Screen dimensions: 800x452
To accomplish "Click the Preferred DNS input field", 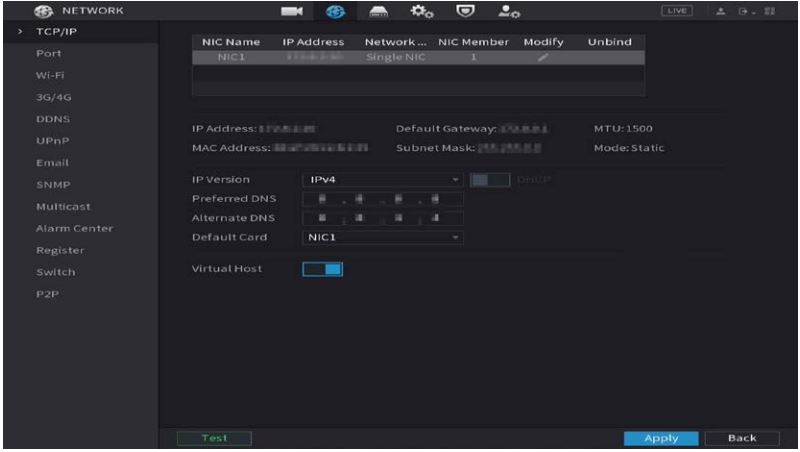I will tap(383, 199).
